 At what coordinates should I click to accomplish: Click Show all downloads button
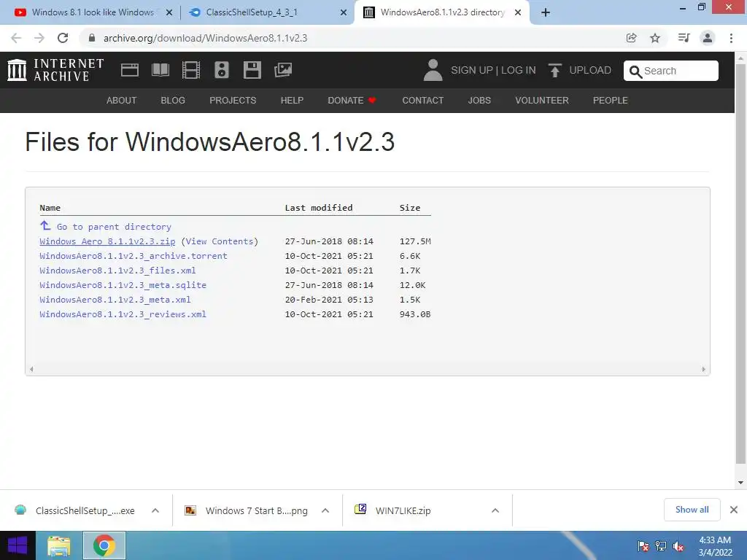coord(692,510)
